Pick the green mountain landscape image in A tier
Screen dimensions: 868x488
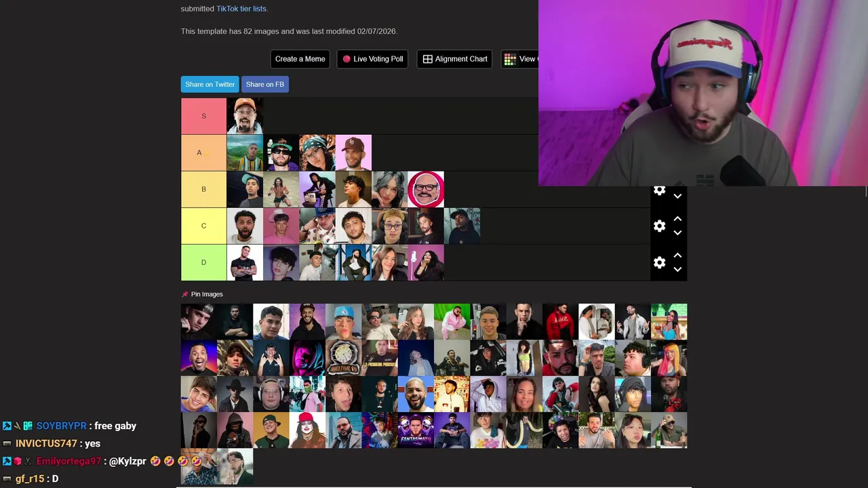[x=245, y=152]
